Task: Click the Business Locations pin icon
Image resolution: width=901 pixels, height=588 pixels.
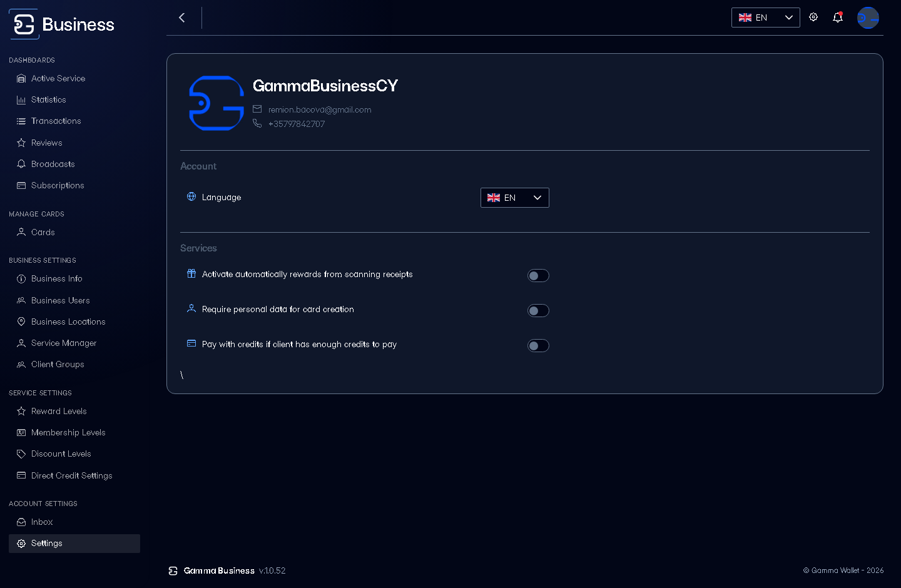Action: [x=21, y=322]
